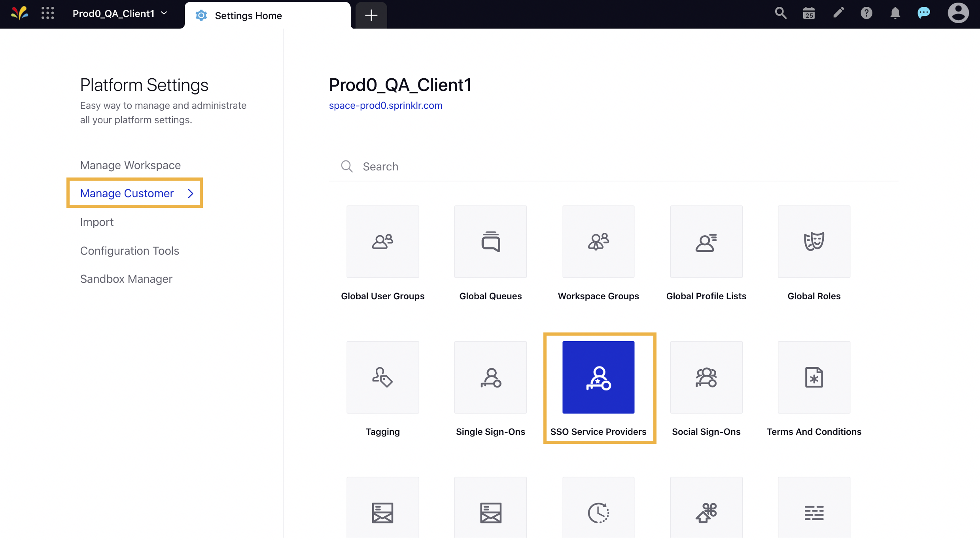Screen dimensions: 980x540
Task: Open the Tagging tile
Action: (382, 377)
